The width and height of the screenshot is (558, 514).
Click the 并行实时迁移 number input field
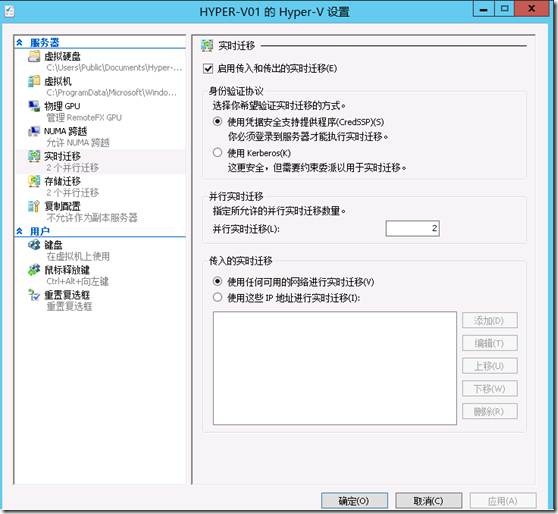pyautogui.click(x=412, y=228)
